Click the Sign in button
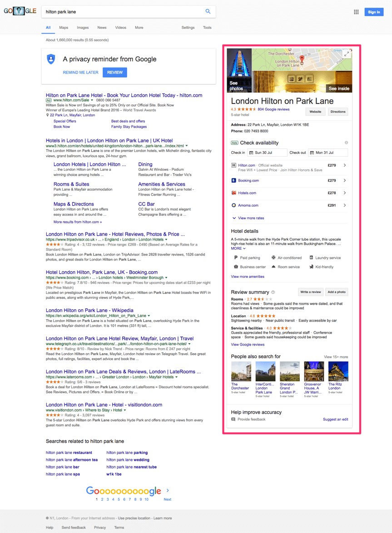392x533 pixels. click(374, 12)
